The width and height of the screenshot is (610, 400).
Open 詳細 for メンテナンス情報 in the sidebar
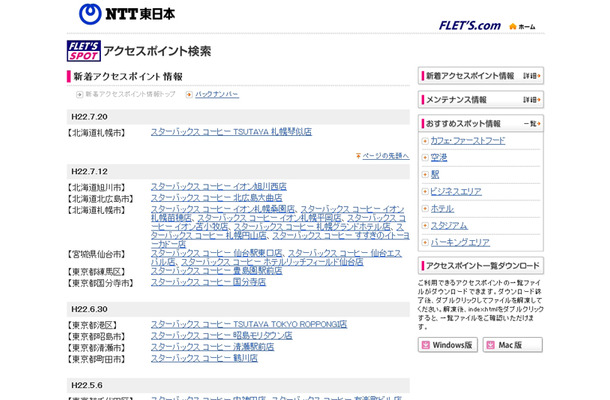pos(532,100)
